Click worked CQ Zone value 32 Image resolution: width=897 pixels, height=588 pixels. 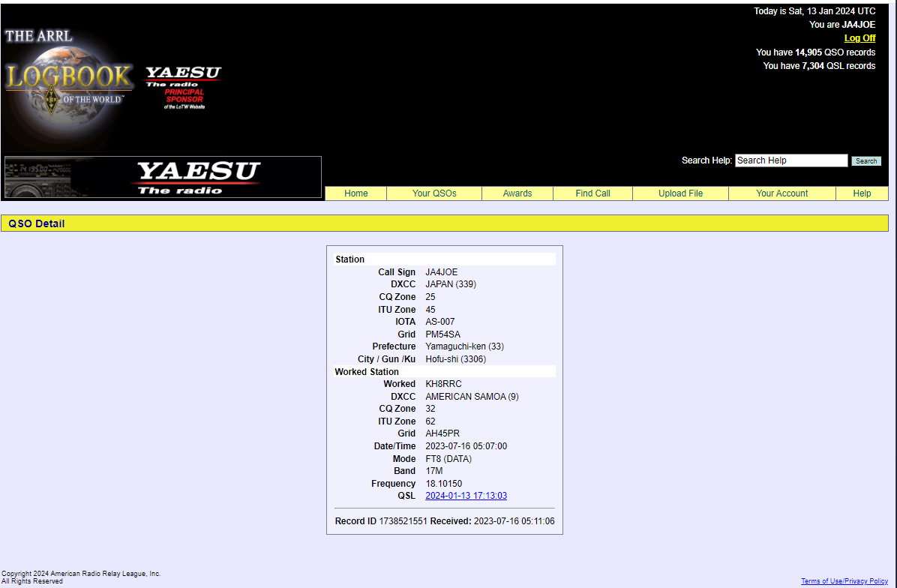pos(430,409)
